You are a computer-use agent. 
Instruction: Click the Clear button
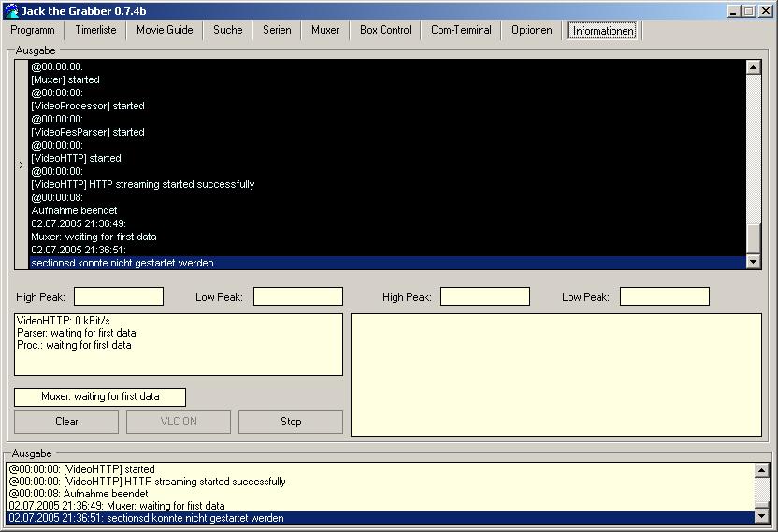click(66, 422)
